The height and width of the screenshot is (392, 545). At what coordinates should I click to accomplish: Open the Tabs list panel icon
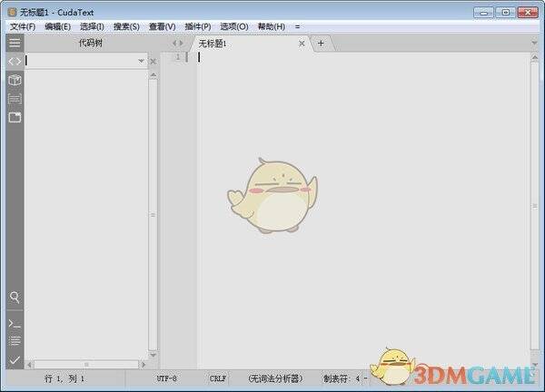click(x=15, y=117)
